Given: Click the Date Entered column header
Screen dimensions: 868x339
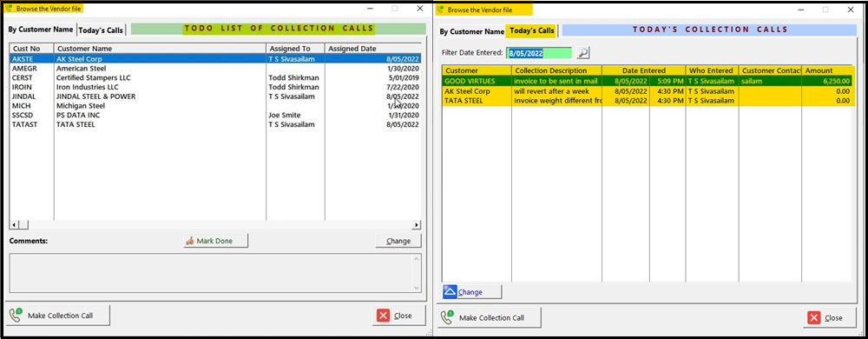Looking at the screenshot, I should pos(644,71).
